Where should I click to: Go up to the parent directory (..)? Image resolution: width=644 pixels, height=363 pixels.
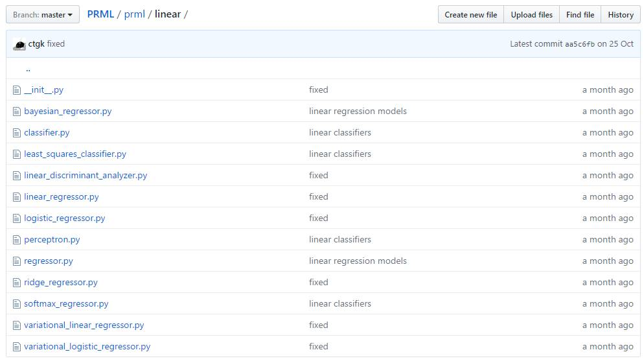[x=28, y=69]
